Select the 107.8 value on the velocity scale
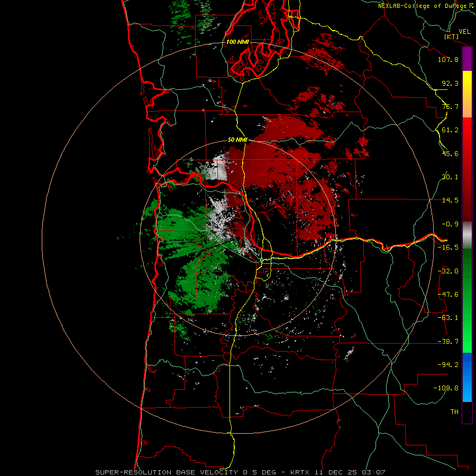The width and height of the screenshot is (476, 476). click(448, 59)
